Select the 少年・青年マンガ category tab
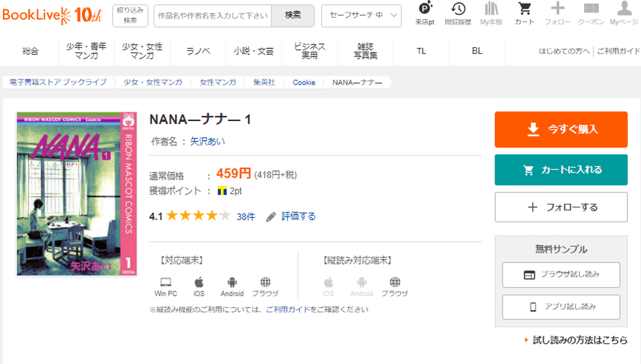This screenshot has height=364, width=641. click(86, 51)
